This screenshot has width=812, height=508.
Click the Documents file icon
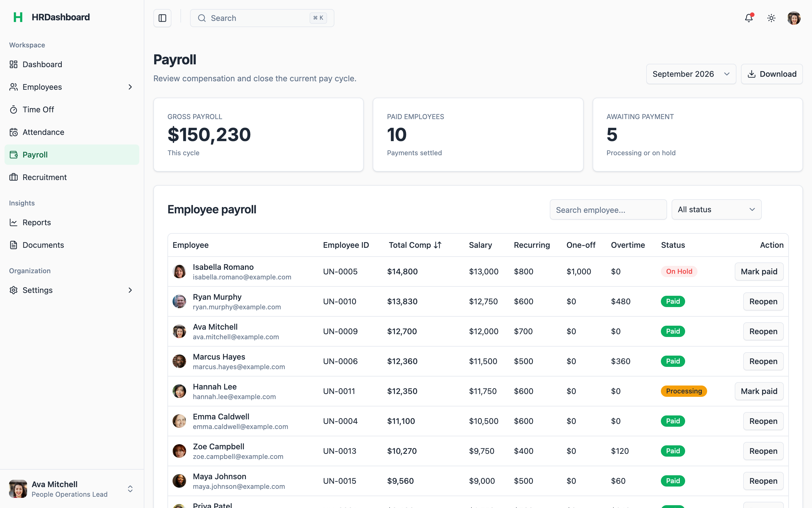pyautogui.click(x=14, y=245)
